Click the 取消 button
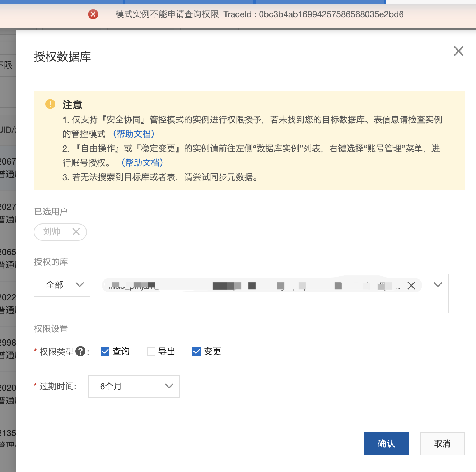476x472 pixels. pyautogui.click(x=442, y=444)
